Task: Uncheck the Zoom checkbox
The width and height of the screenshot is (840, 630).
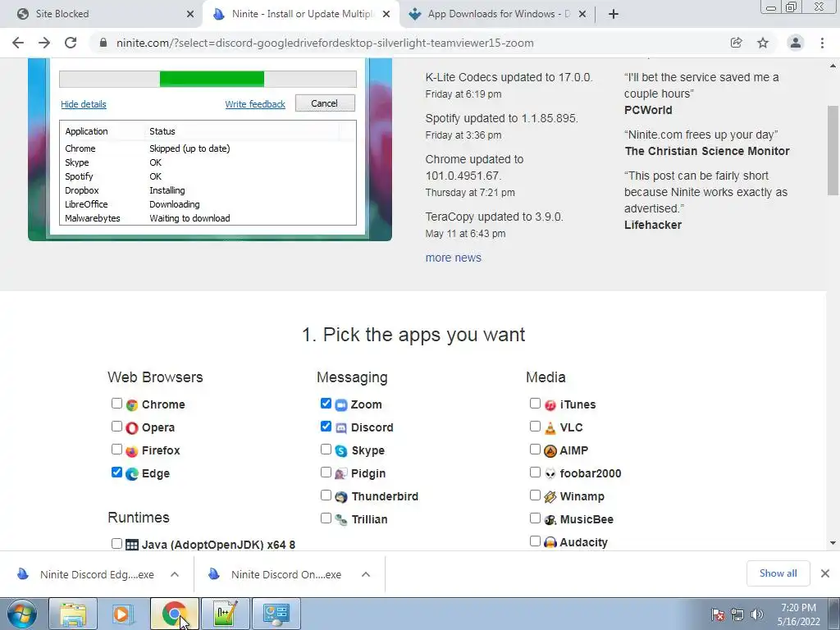Action: click(x=326, y=404)
